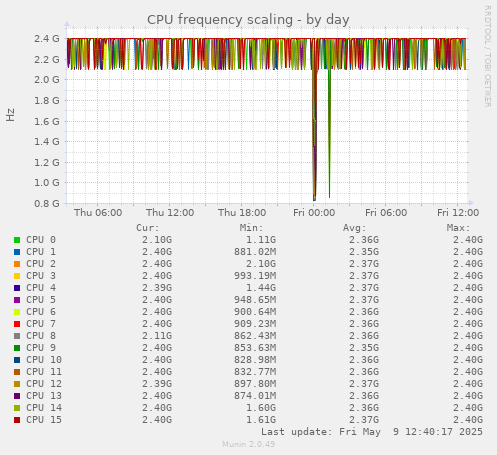The image size is (497, 455).
Task: Click the CPU 4 minimum value '1.44G'
Action: [261, 288]
